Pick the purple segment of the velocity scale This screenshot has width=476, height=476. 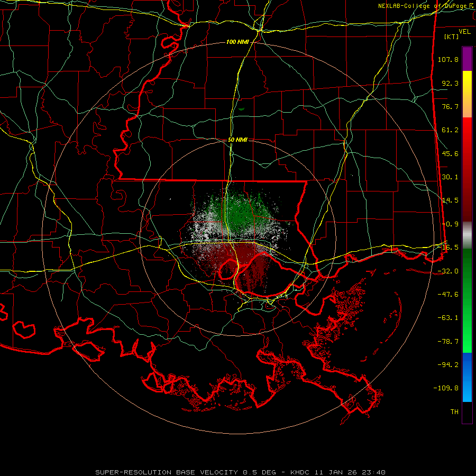[x=467, y=59]
